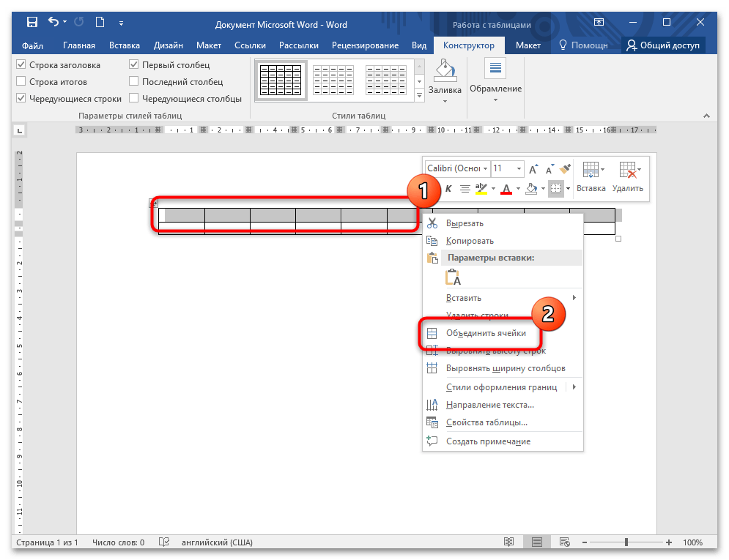Open Свойства таблицы from context menu

503,422
